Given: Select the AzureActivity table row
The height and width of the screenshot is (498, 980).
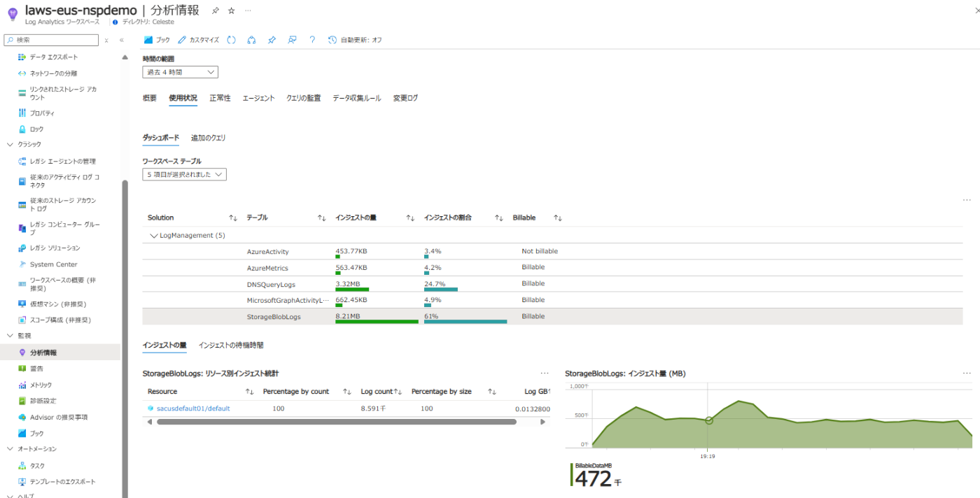Looking at the screenshot, I should pyautogui.click(x=552, y=251).
